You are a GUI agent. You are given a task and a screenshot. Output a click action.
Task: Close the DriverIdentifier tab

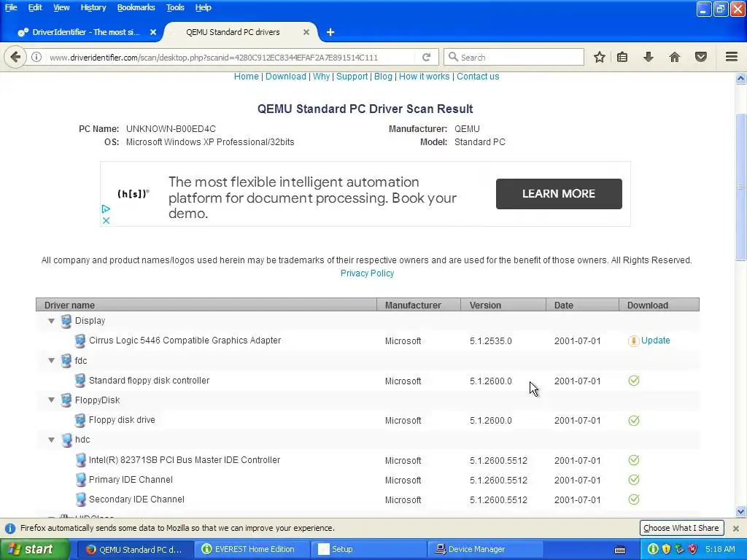[x=153, y=32]
